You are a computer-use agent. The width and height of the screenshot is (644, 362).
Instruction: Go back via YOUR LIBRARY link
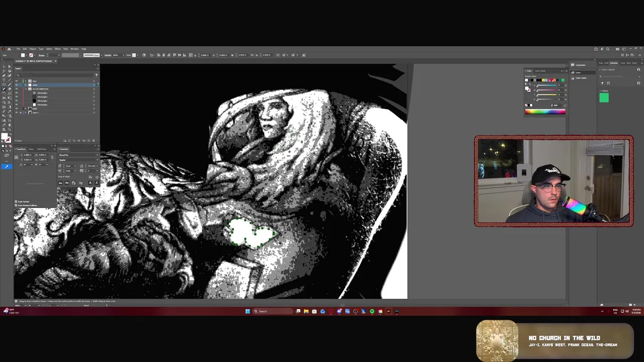(607, 69)
